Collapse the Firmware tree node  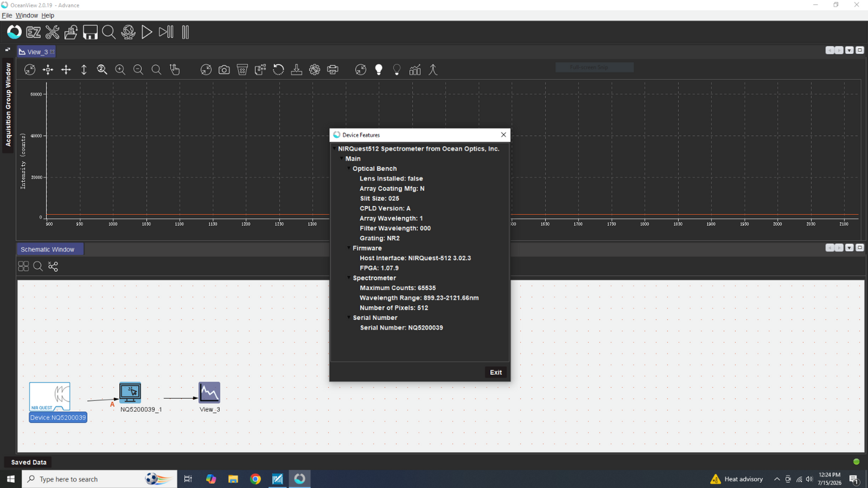349,248
